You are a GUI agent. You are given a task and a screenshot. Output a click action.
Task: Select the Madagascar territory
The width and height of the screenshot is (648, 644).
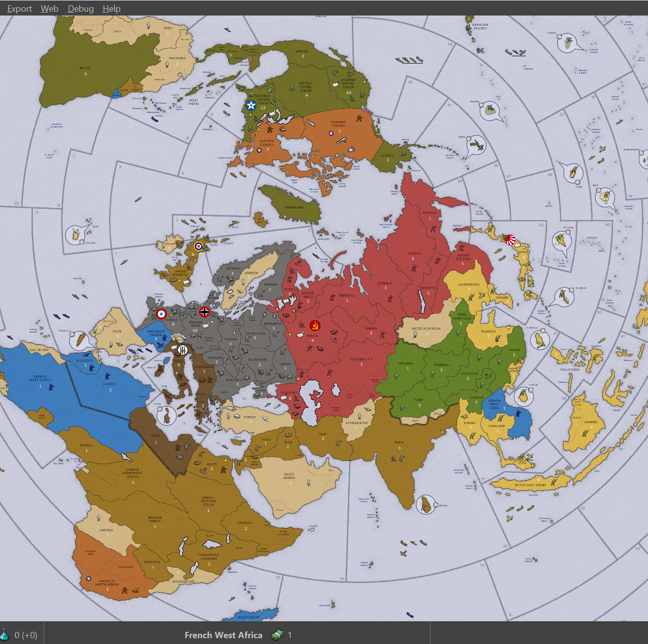point(248,617)
